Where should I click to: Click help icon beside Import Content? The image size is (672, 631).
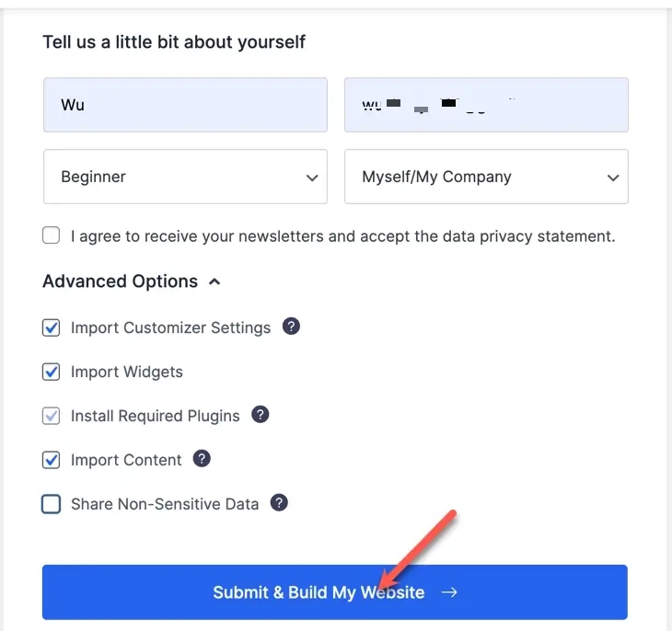pyautogui.click(x=202, y=458)
